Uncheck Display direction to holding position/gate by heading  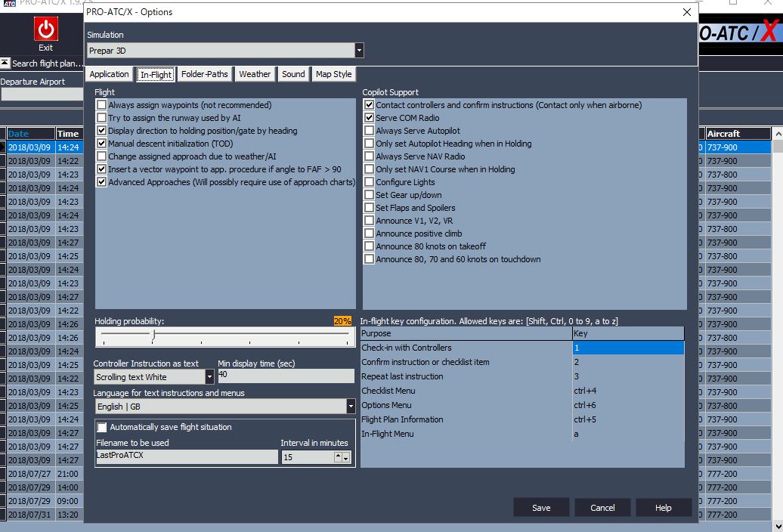[x=102, y=131]
